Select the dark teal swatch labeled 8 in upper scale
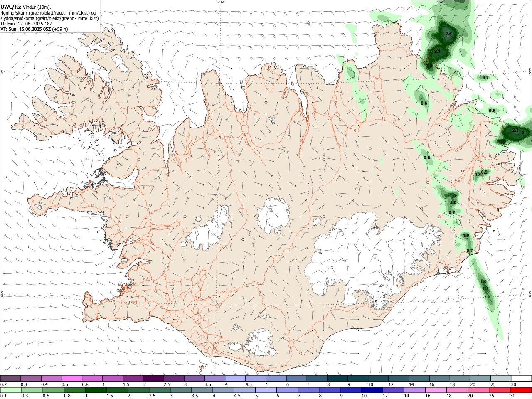532x399 pixels. (x=337, y=379)
